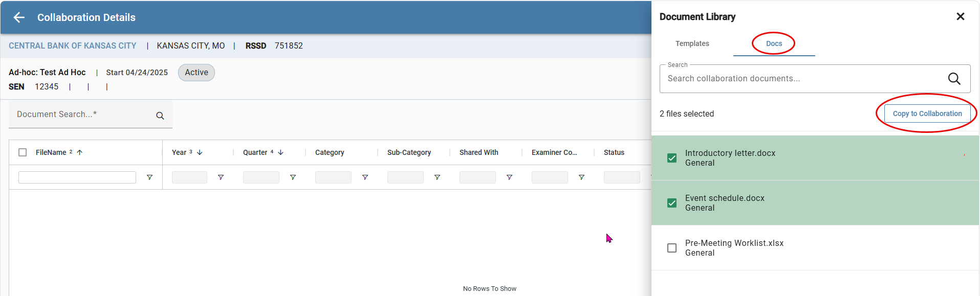Screen dimensions: 980x296
Task: Open the FileName column filter icon
Action: (x=149, y=177)
